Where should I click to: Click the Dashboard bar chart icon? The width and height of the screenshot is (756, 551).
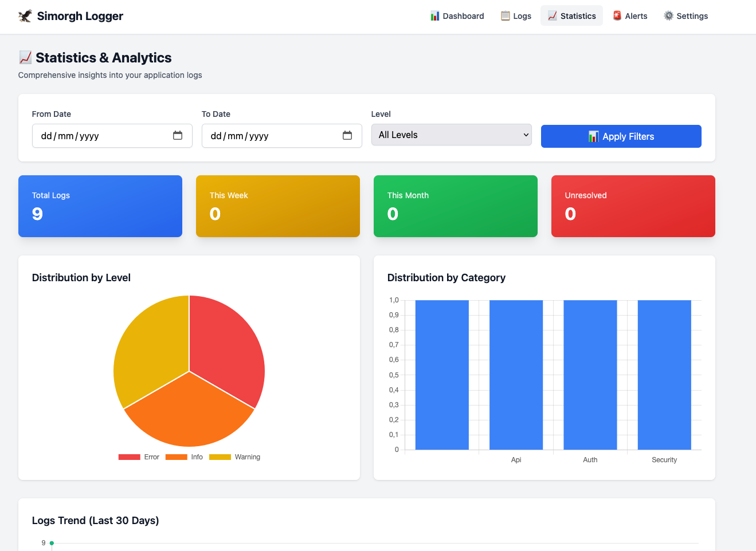coord(435,16)
